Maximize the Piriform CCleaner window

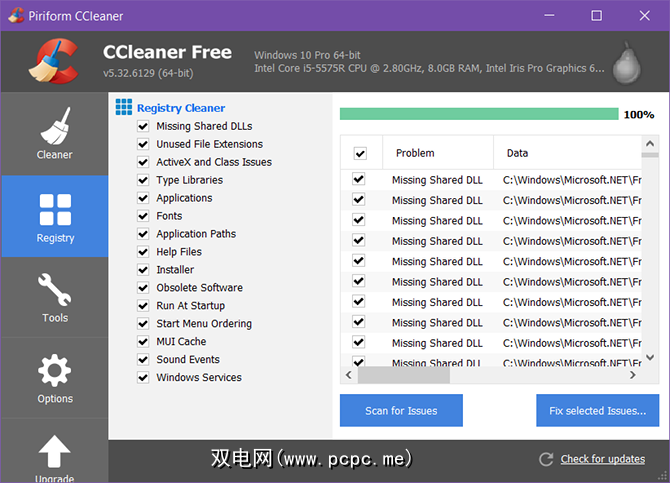point(597,15)
